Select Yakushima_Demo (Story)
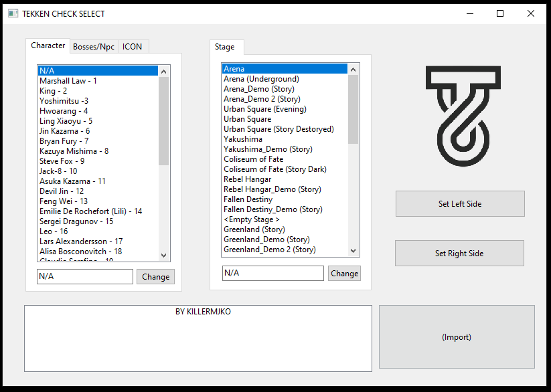Viewport: 551px width, 392px height. pyautogui.click(x=285, y=149)
